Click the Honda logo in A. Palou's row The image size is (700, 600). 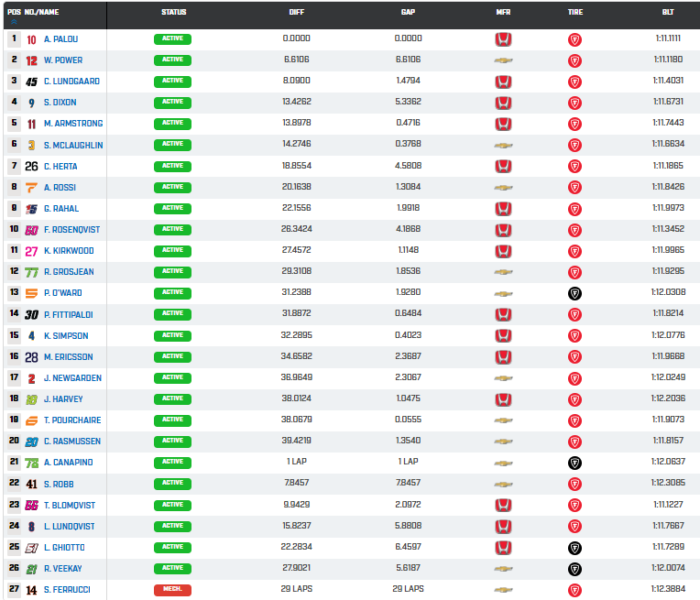pyautogui.click(x=503, y=39)
